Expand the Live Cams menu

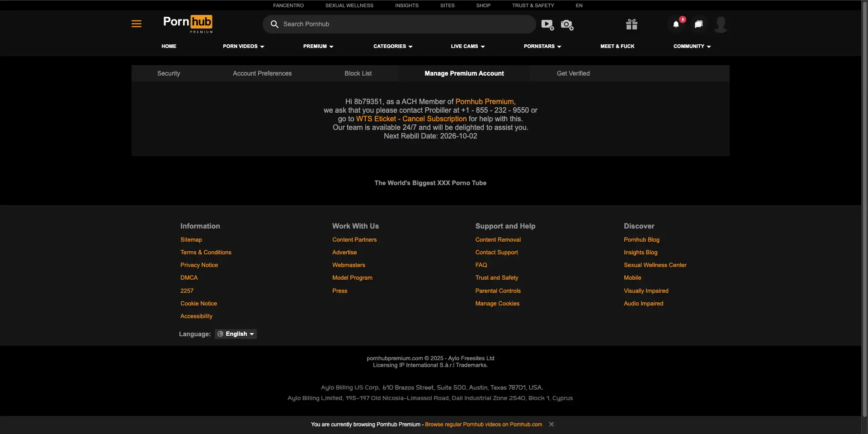pyautogui.click(x=467, y=47)
